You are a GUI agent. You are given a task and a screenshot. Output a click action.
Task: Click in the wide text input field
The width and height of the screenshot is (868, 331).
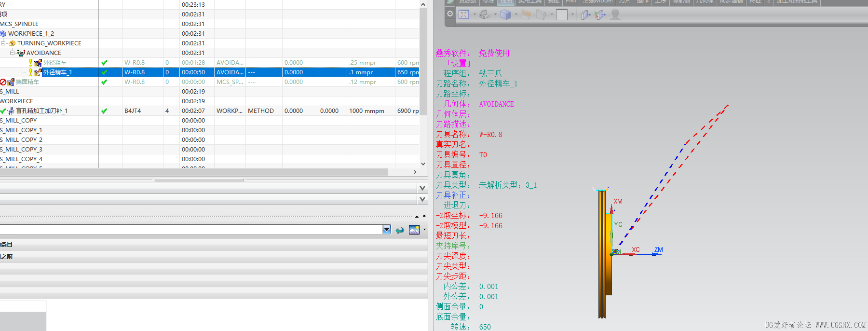point(191,230)
